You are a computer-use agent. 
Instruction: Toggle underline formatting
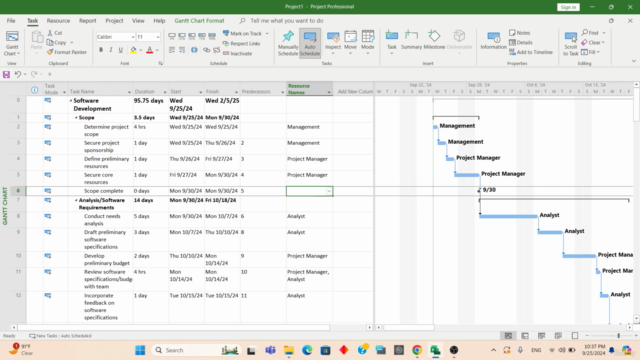120,50
